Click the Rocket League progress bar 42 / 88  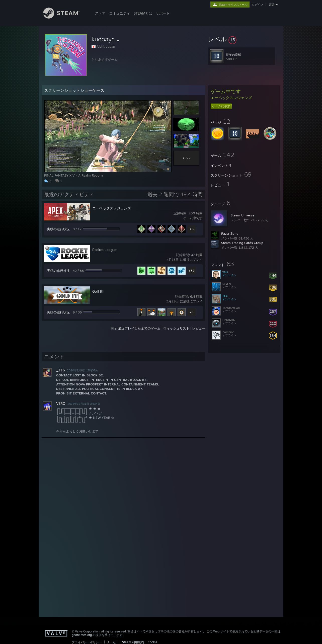(104, 270)
